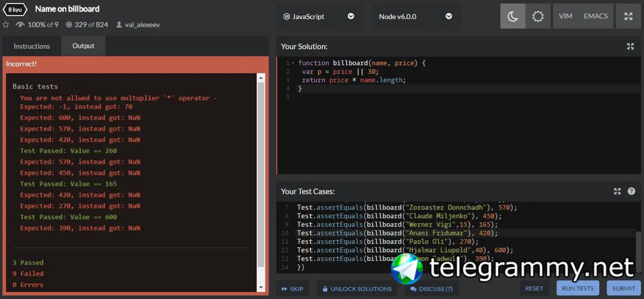The width and height of the screenshot is (644, 299).
Task: Click "Expected: 390, instead got: NaN" line
Action: click(x=80, y=228)
